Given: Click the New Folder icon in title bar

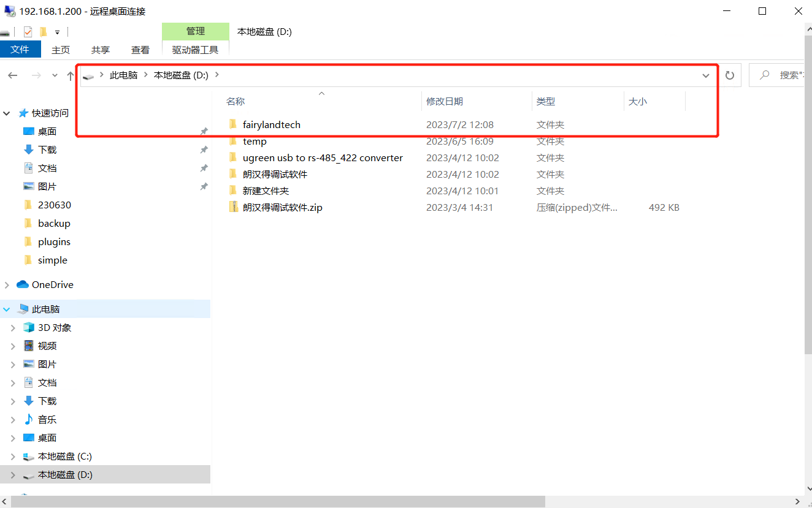Looking at the screenshot, I should (x=43, y=31).
